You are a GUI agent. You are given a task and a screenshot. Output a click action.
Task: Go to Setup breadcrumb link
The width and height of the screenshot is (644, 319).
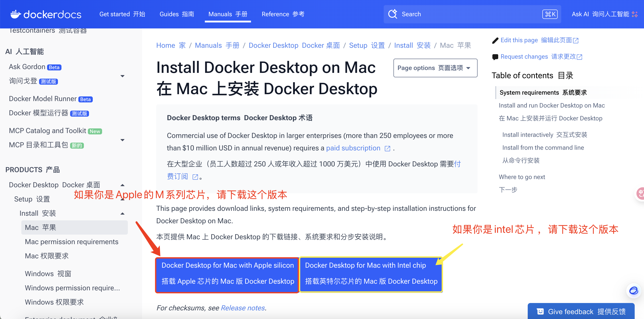click(367, 45)
